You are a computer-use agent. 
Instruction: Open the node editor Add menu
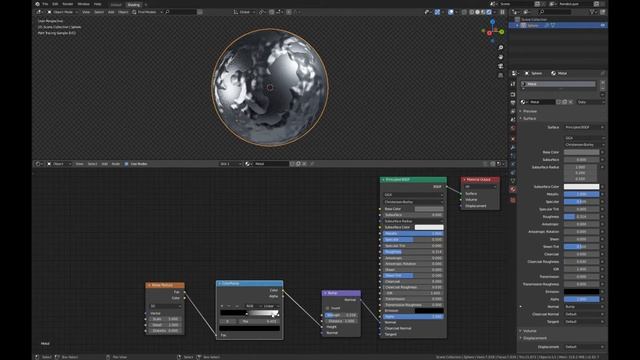click(104, 164)
